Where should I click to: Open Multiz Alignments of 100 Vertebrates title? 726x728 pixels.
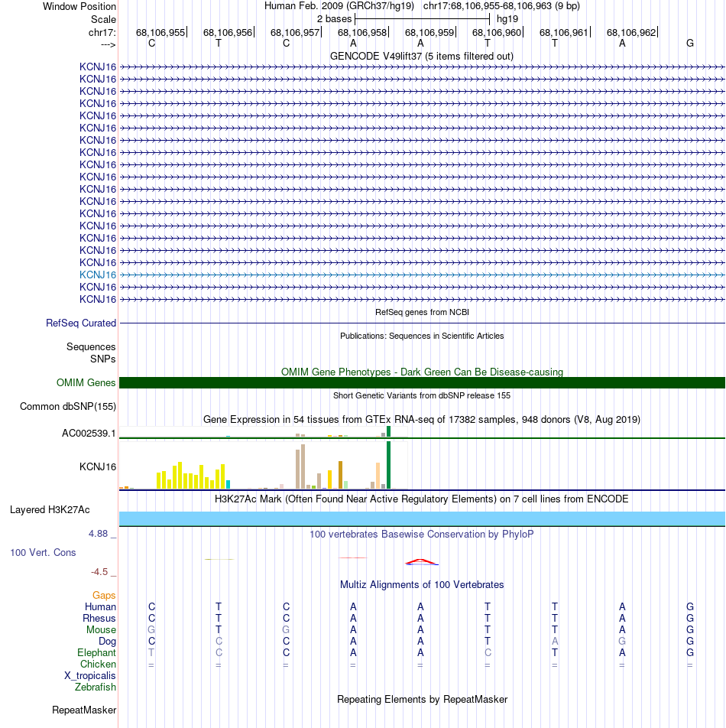(x=422, y=584)
